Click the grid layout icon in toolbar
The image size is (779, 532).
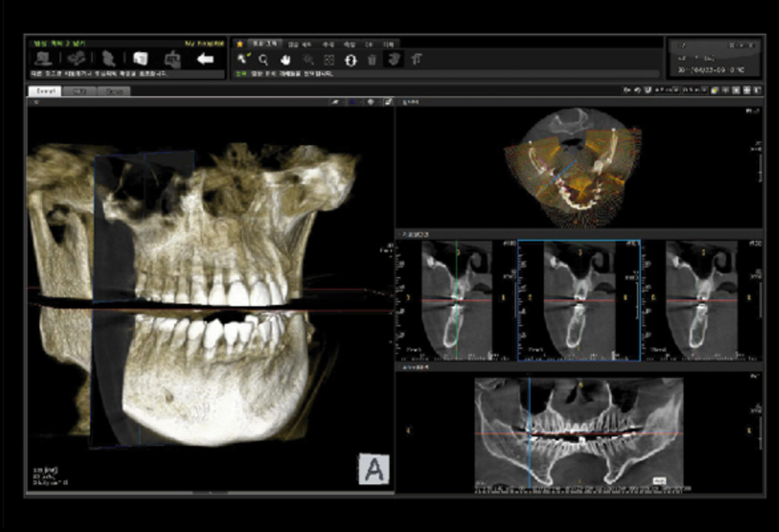tap(329, 60)
